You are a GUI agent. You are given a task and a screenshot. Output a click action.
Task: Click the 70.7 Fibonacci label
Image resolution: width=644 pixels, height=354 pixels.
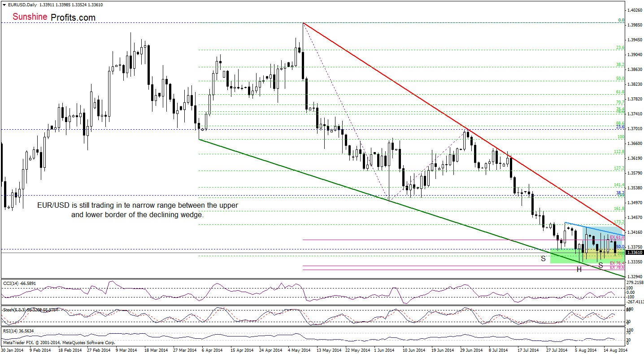click(x=620, y=102)
